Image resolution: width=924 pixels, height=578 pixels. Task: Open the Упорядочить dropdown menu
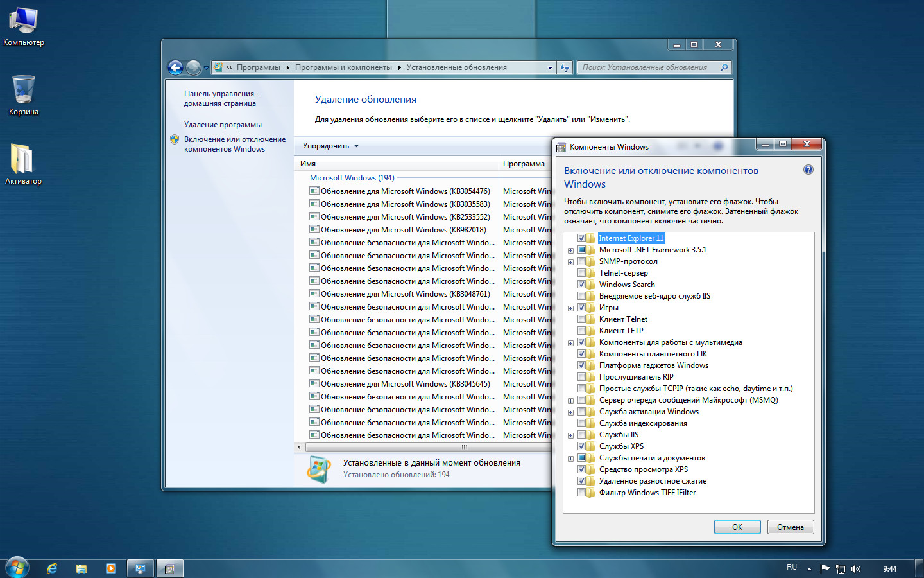[330, 146]
